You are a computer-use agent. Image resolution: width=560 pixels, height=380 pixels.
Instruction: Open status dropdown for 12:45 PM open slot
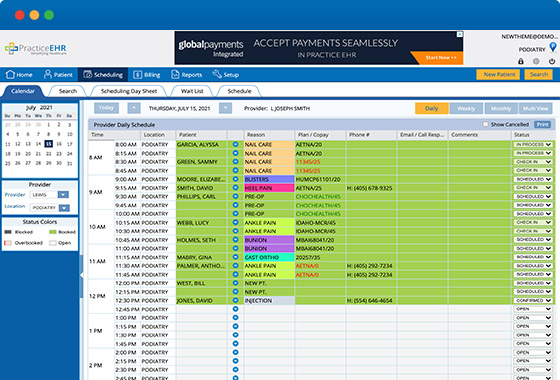533,309
